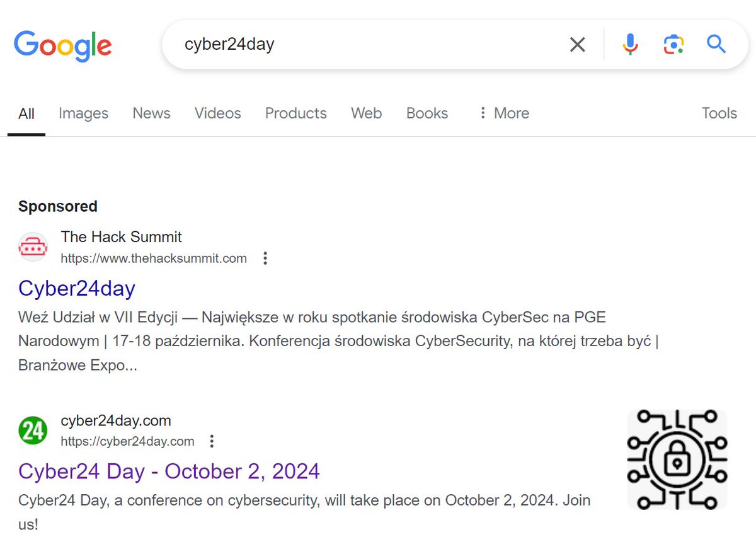Image resolution: width=756 pixels, height=544 pixels.
Task: Open the Tools options
Action: click(x=719, y=113)
